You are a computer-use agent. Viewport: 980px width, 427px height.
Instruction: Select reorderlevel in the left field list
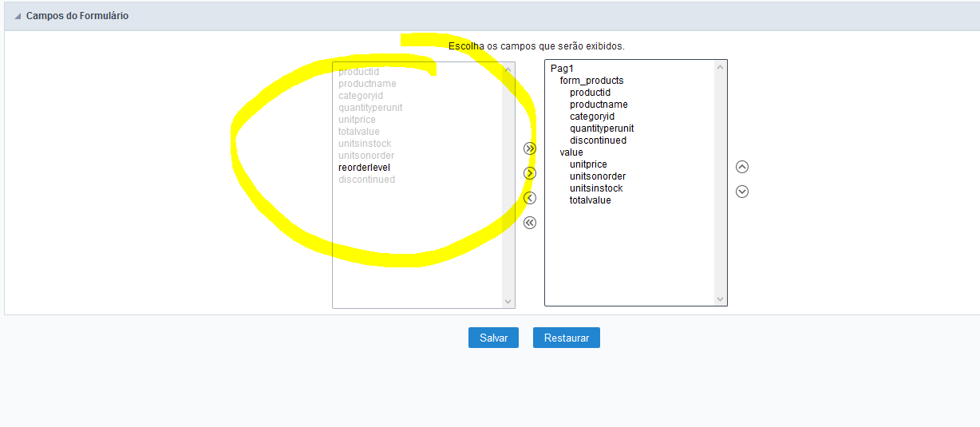[x=365, y=168]
